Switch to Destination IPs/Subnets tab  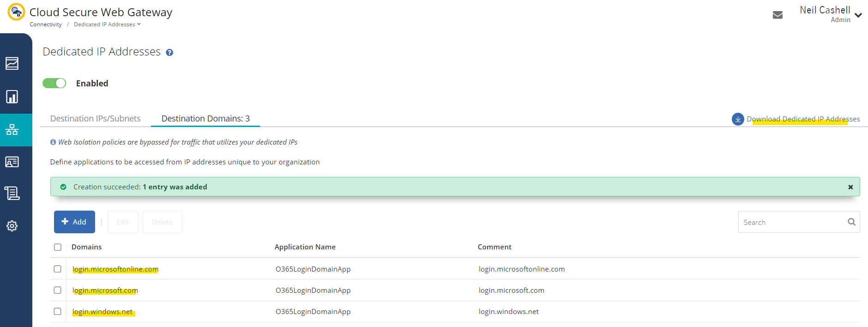(x=96, y=119)
